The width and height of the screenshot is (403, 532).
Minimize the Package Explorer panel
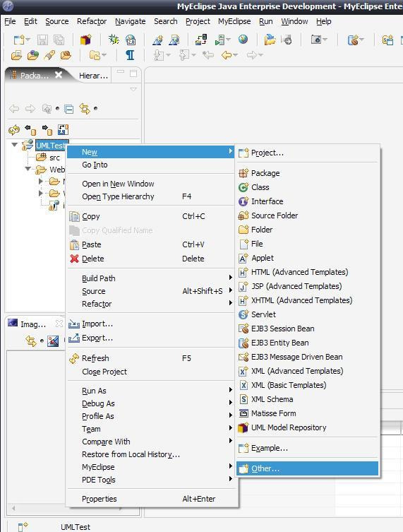click(121, 72)
